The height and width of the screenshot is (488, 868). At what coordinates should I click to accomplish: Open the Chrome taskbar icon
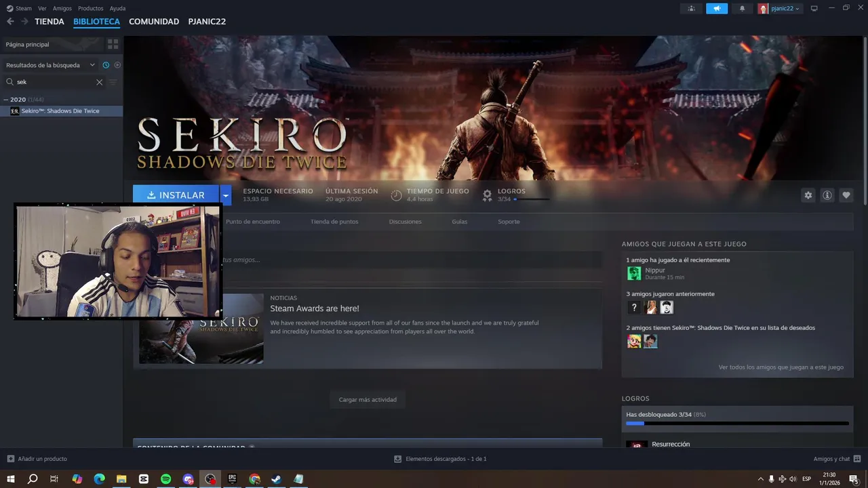(x=254, y=479)
